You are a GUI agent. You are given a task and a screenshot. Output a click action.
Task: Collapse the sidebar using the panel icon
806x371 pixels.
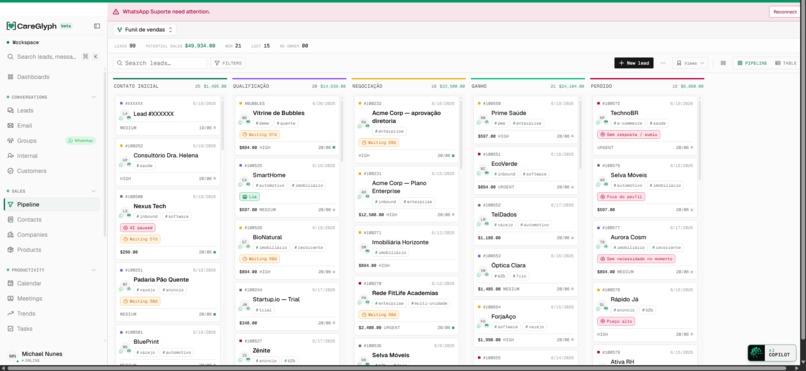pos(97,26)
